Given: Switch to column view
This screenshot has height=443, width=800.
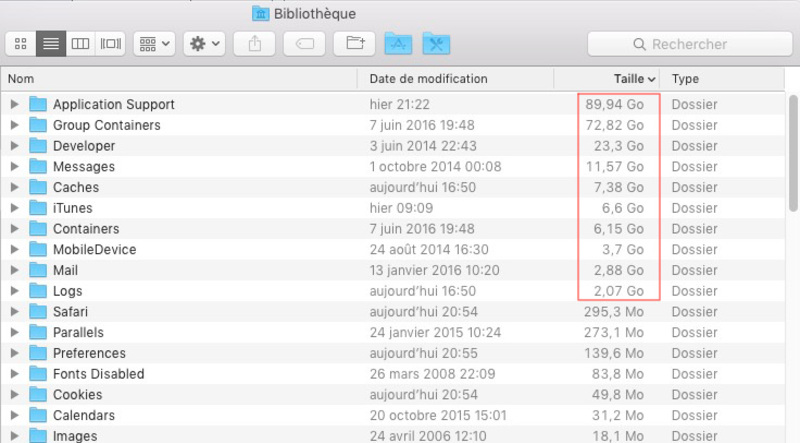Looking at the screenshot, I should tap(81, 44).
